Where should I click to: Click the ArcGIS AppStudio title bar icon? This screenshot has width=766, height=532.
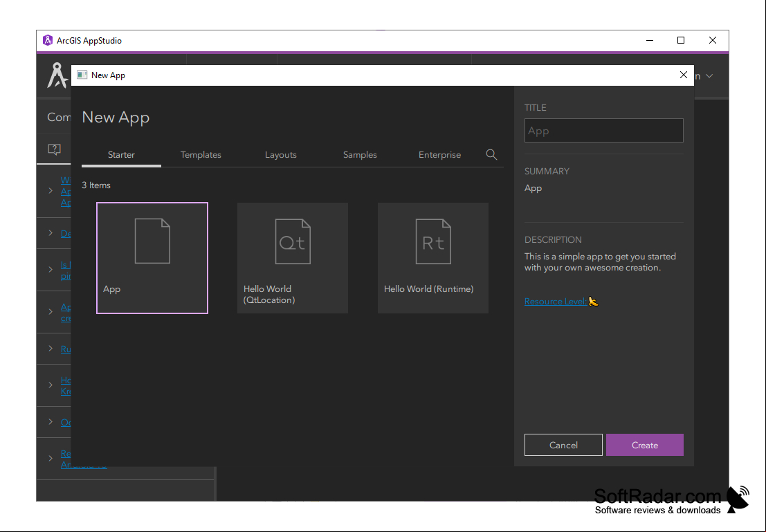tap(47, 41)
